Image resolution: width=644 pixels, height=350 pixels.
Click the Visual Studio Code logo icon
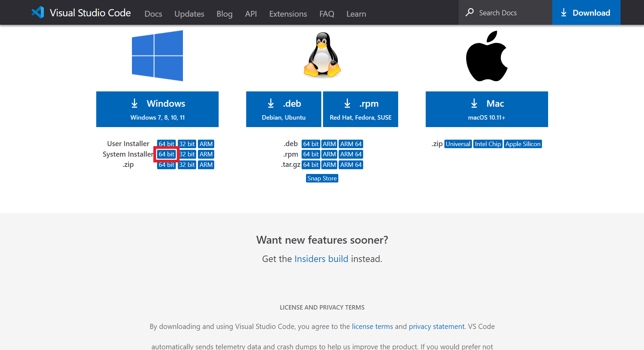point(38,13)
